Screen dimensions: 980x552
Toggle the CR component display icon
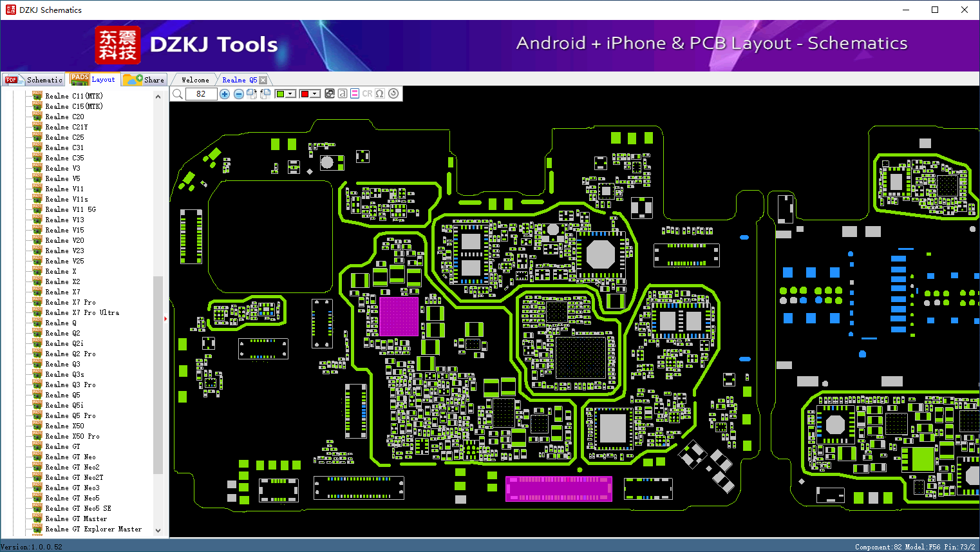tap(367, 93)
